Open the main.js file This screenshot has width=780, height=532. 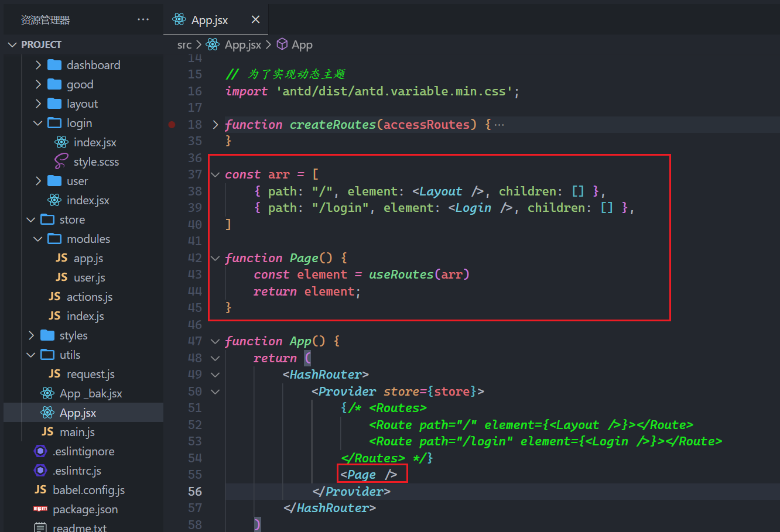[83, 432]
